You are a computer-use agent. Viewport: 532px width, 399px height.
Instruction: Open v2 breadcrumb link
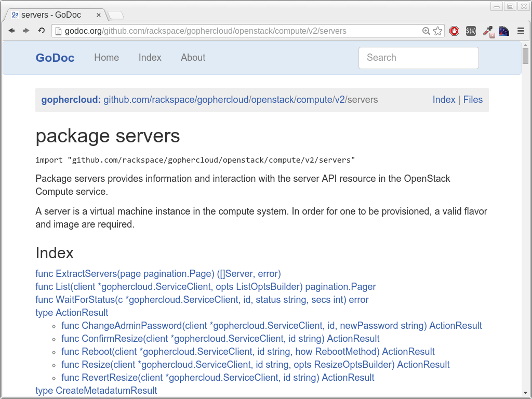tap(340, 100)
